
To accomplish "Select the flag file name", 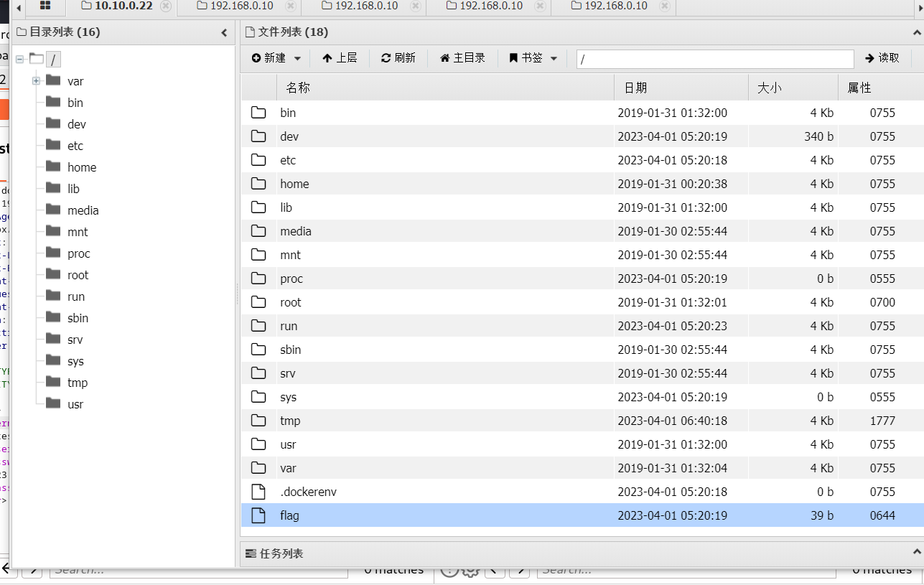I will [x=289, y=515].
